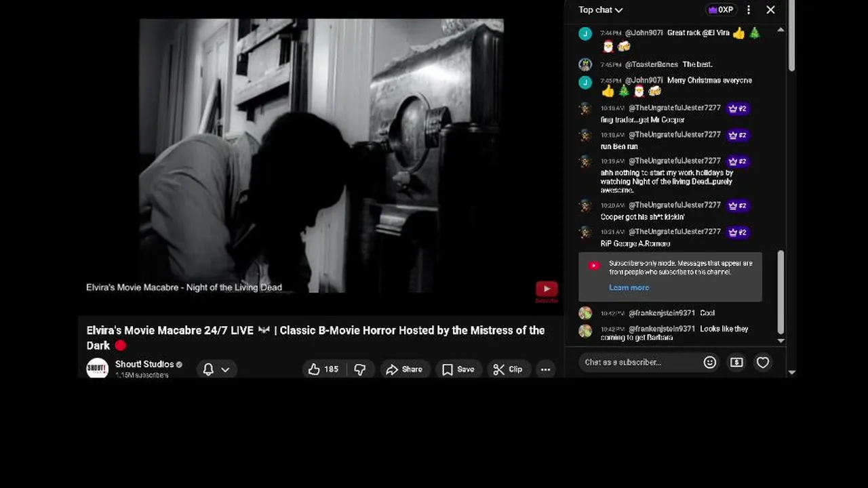Open the Shout! Studios channel avatar
The image size is (868, 488).
98,368
